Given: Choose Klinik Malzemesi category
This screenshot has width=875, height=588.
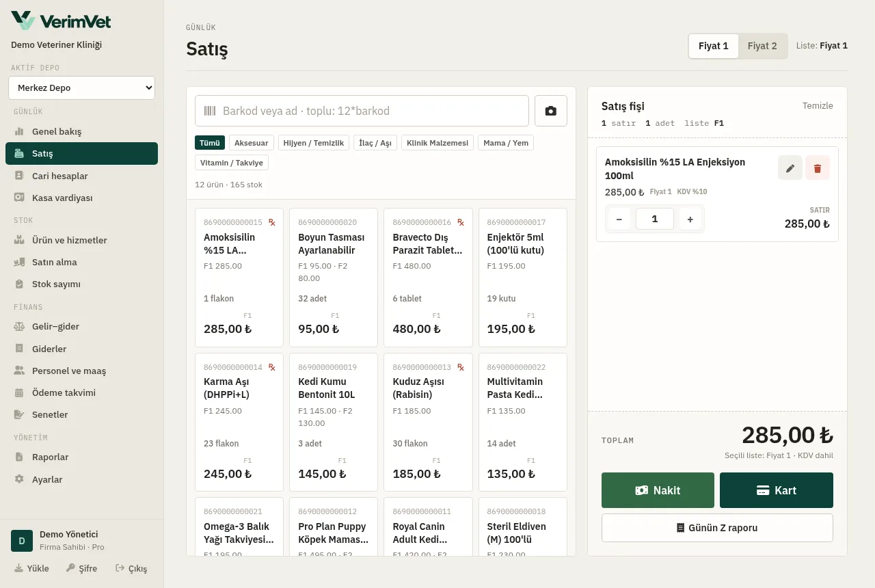Looking at the screenshot, I should tap(437, 143).
